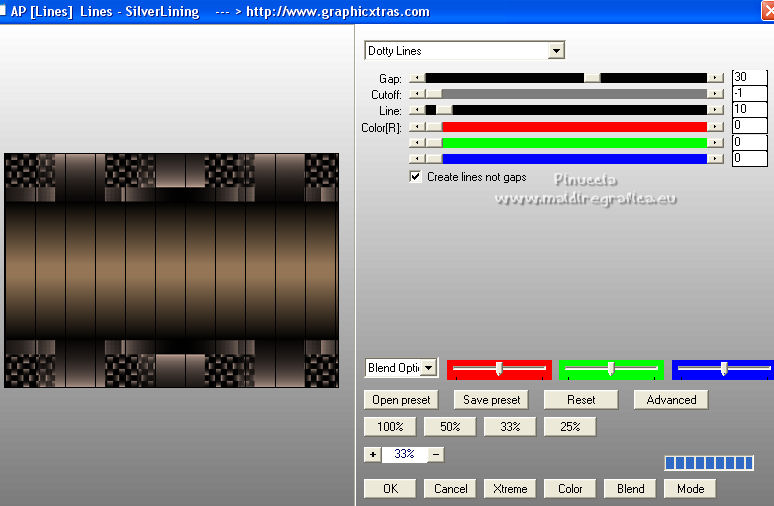The image size is (774, 506).
Task: Click right arrow of Line slider
Action: point(715,110)
